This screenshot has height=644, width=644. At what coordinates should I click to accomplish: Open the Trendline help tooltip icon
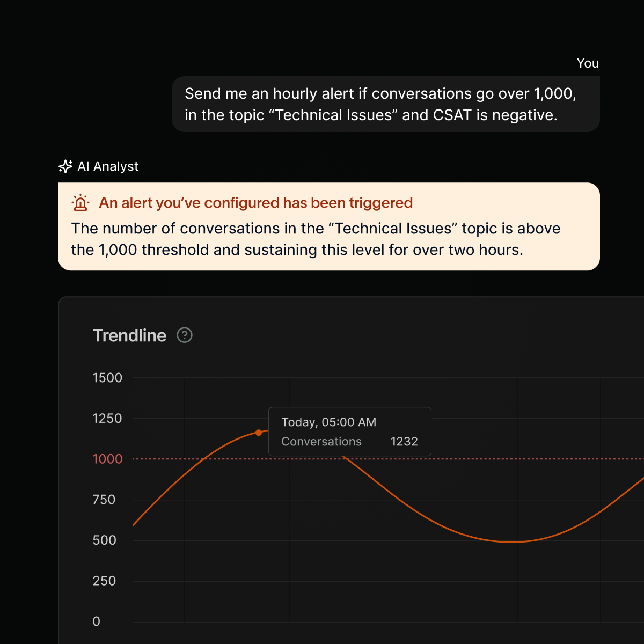click(x=184, y=335)
